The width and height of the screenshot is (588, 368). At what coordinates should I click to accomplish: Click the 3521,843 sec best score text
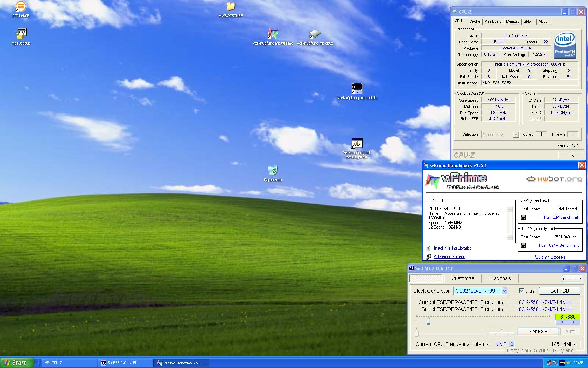coord(565,237)
